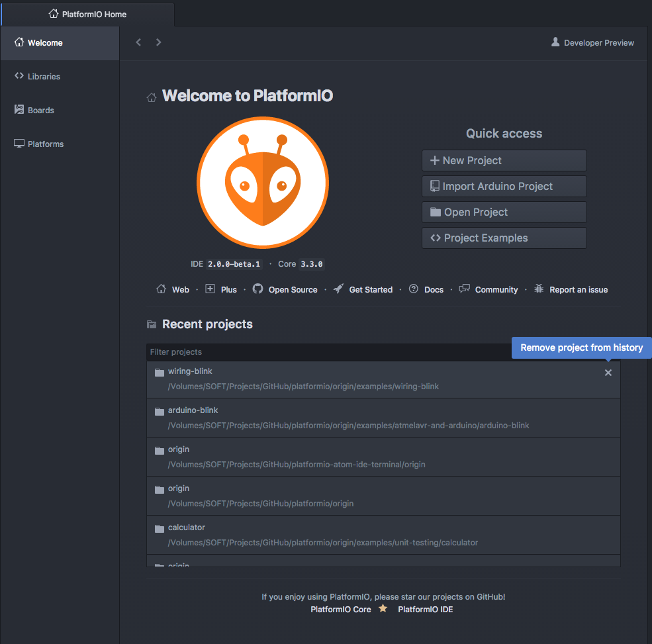Click the Web home icon
The image size is (652, 644).
click(161, 289)
